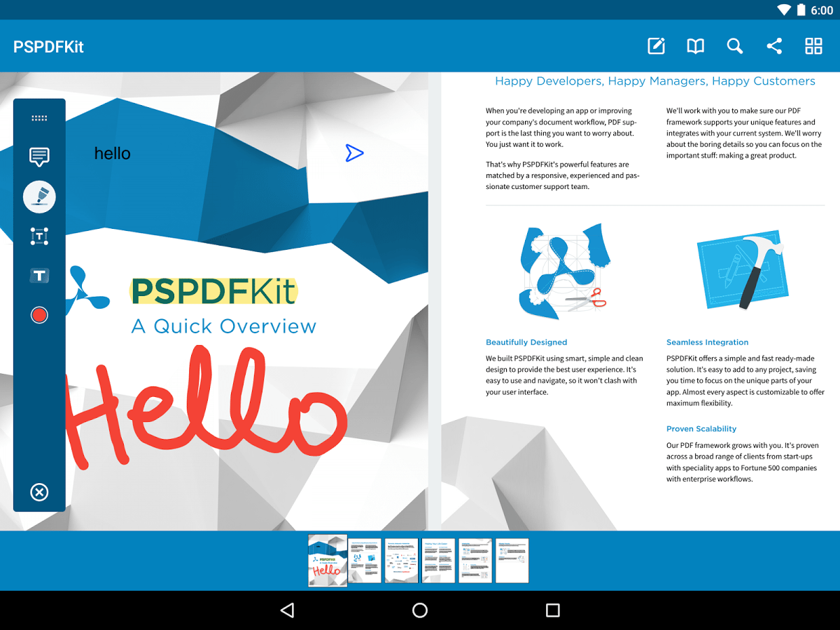840x630 pixels.
Task: Tap the scissors cut-out logo illustration
Action: click(563, 272)
